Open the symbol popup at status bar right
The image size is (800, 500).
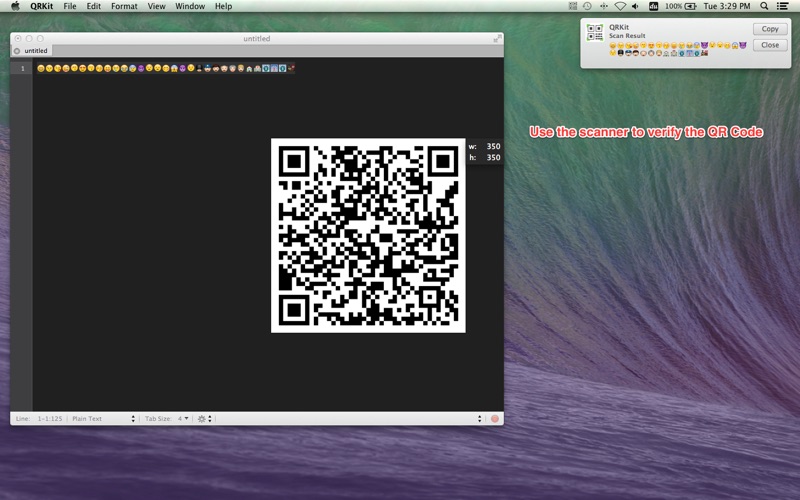point(479,418)
